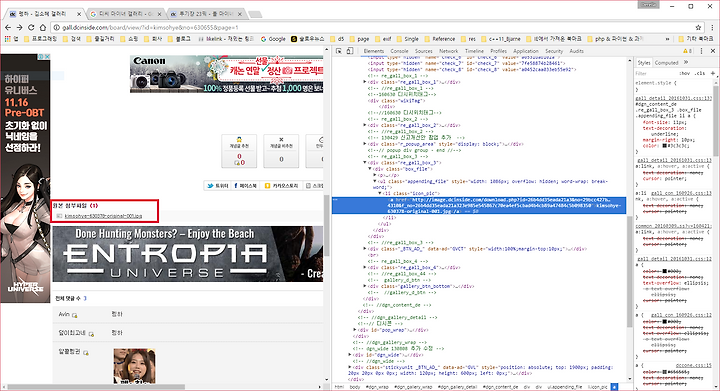
Task: Collapse the box_file div node
Action: 370,169
